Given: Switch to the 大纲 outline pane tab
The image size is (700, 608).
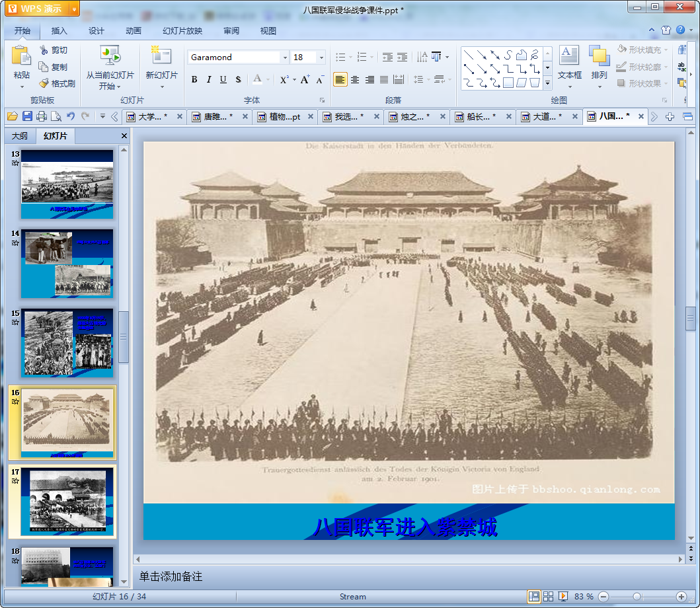Looking at the screenshot, I should [x=20, y=135].
